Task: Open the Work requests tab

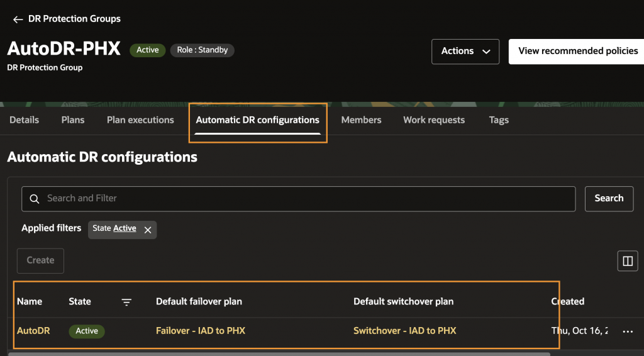Action: (434, 120)
